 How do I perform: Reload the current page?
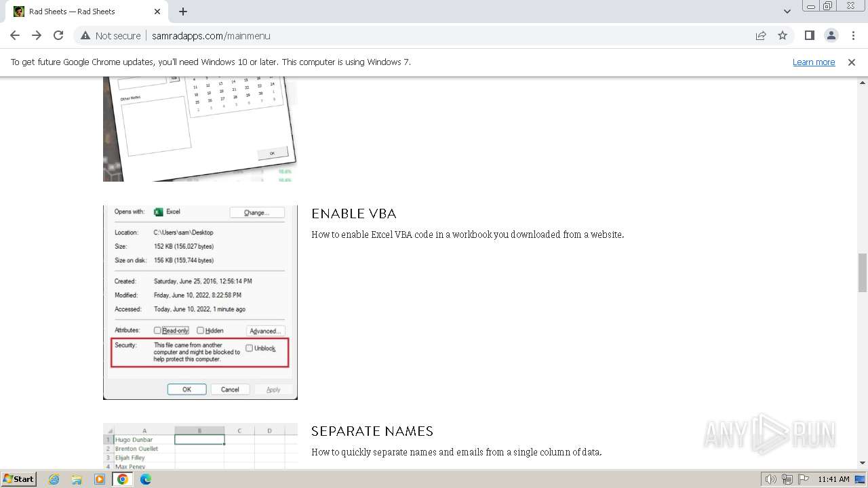[58, 36]
